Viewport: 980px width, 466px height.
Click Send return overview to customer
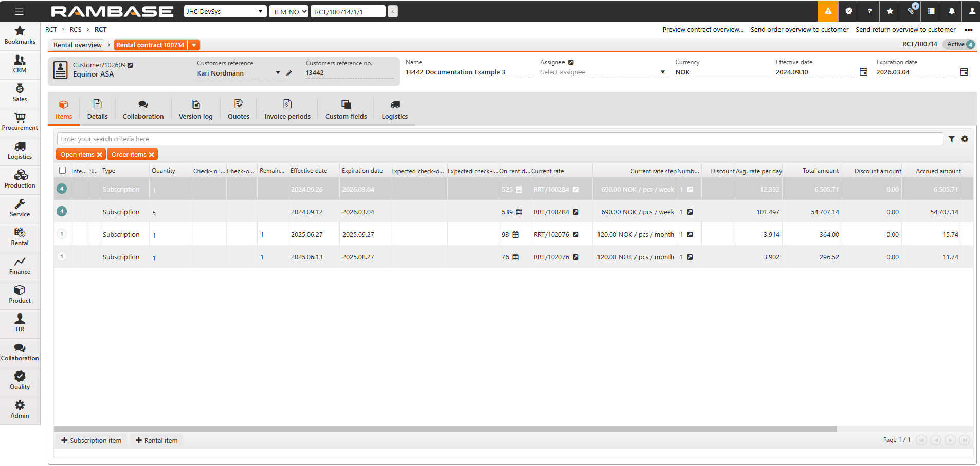(905, 30)
